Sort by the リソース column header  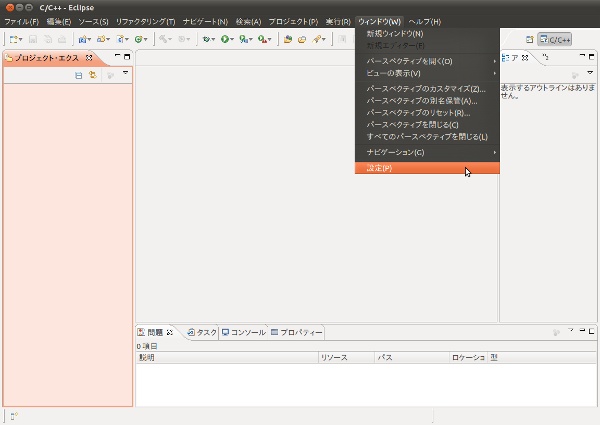347,357
